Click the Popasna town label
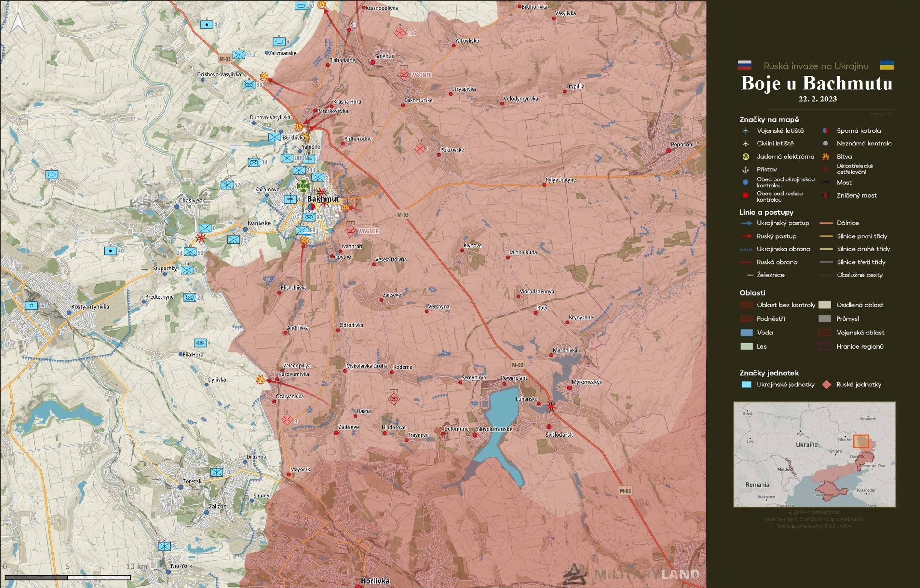The width and height of the screenshot is (920, 588). click(681, 144)
